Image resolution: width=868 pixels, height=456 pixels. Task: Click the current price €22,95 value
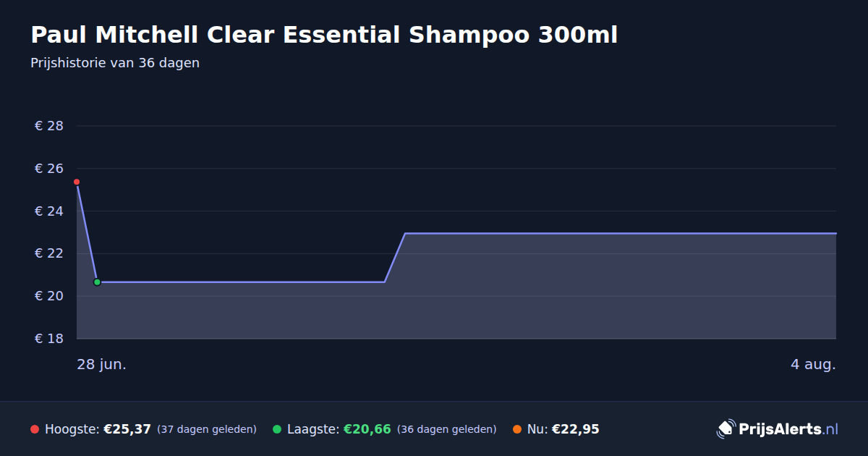[576, 429]
